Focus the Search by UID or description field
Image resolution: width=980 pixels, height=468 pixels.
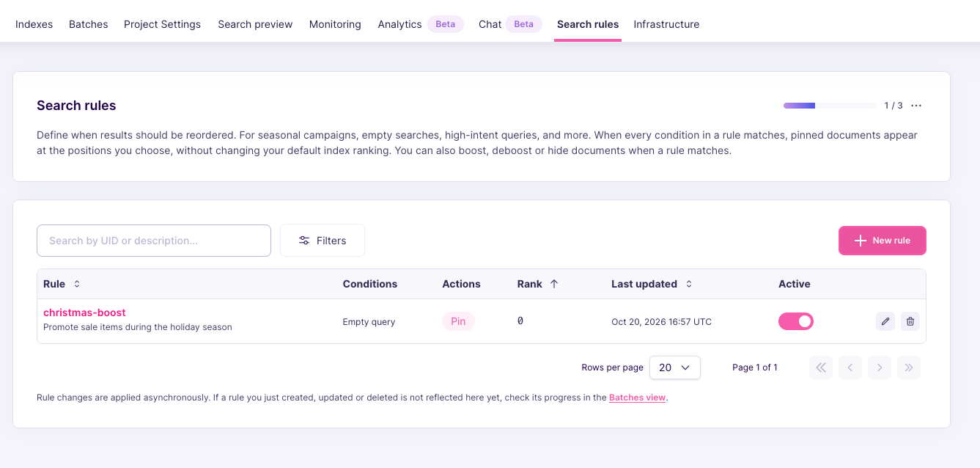click(154, 241)
